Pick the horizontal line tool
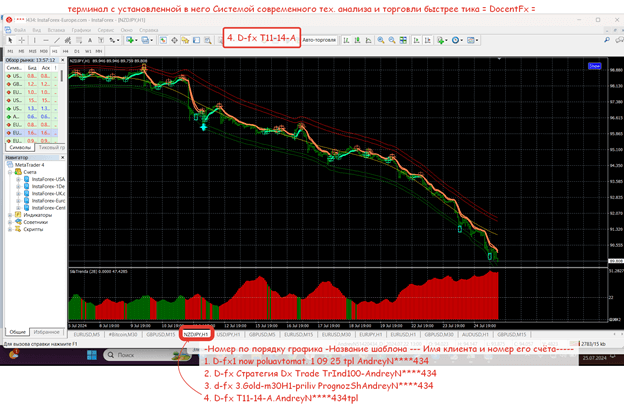Image resolution: width=624 pixels, height=412 pixels. coord(46,40)
